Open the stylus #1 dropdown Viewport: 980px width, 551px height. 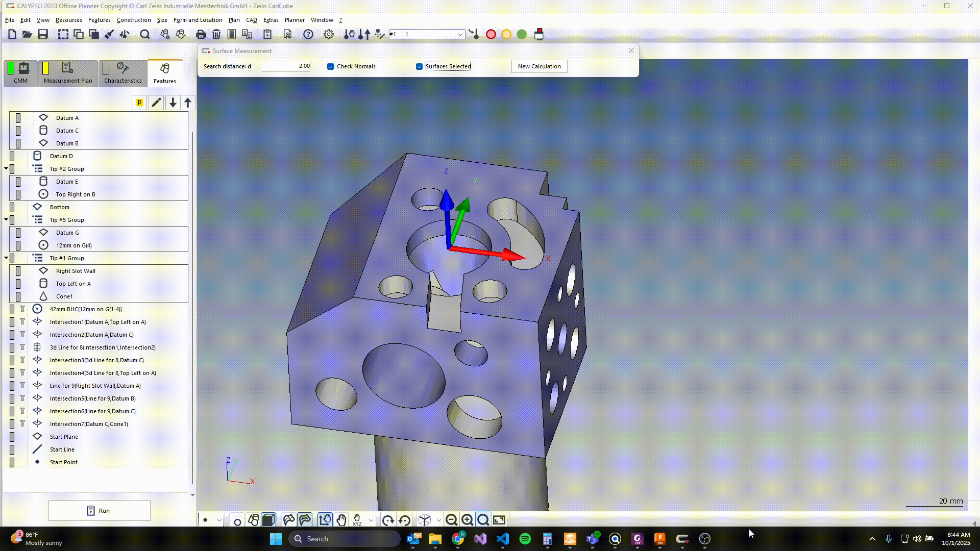tap(460, 34)
